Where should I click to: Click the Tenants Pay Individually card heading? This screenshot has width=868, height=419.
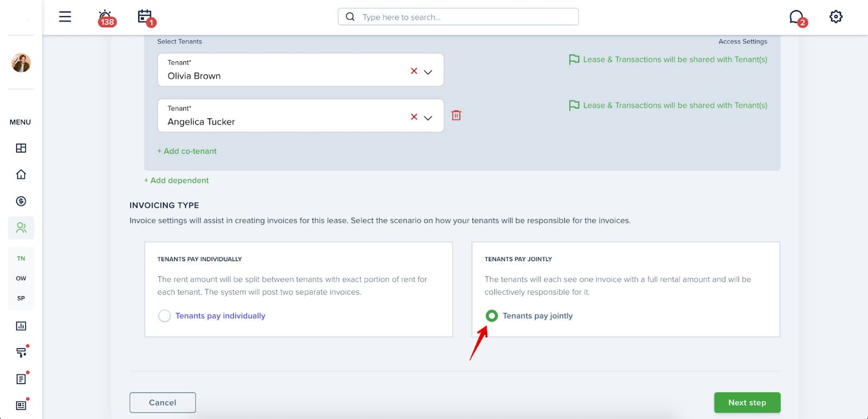200,259
